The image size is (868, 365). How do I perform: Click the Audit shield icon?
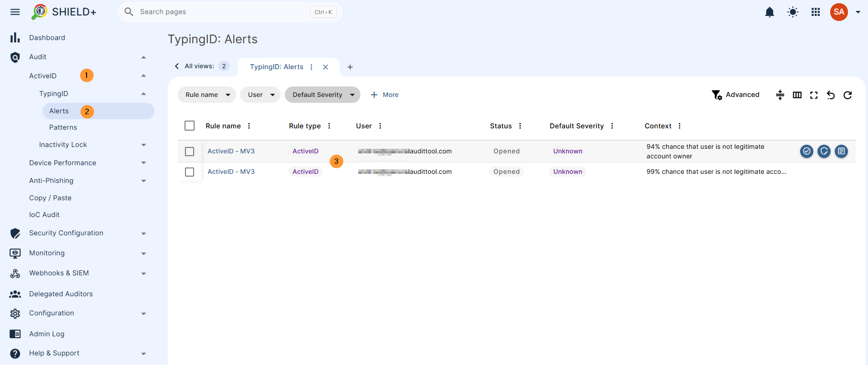15,57
